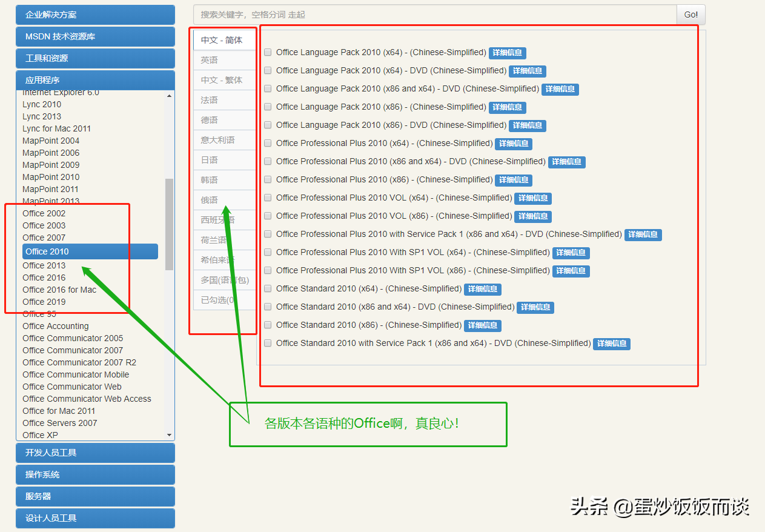
Task: Select the 德语 tab
Action: pyautogui.click(x=224, y=120)
